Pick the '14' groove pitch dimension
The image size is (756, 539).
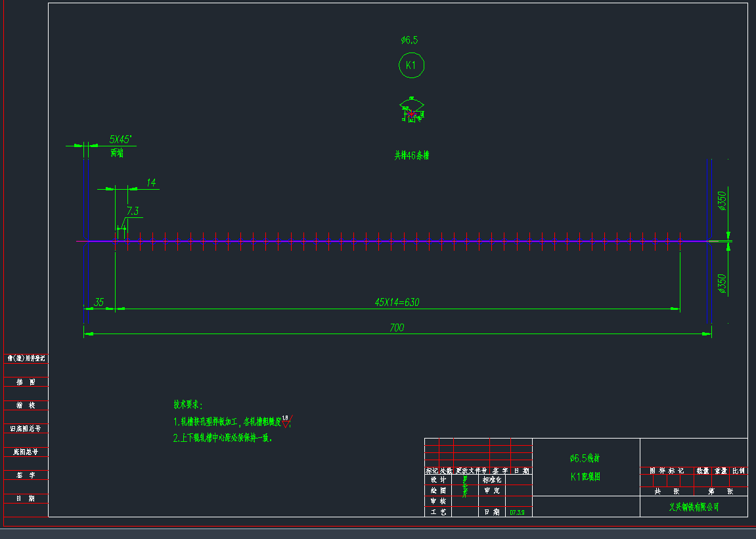point(151,183)
